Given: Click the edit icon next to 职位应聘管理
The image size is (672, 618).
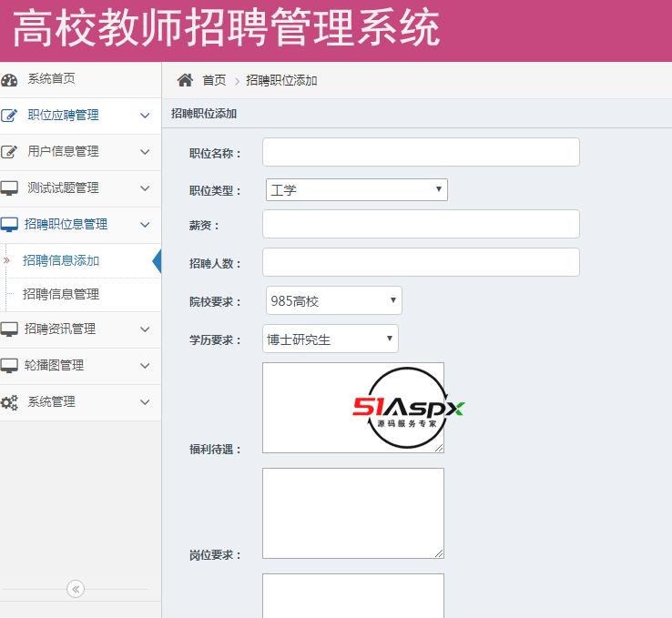Looking at the screenshot, I should click(x=9, y=116).
